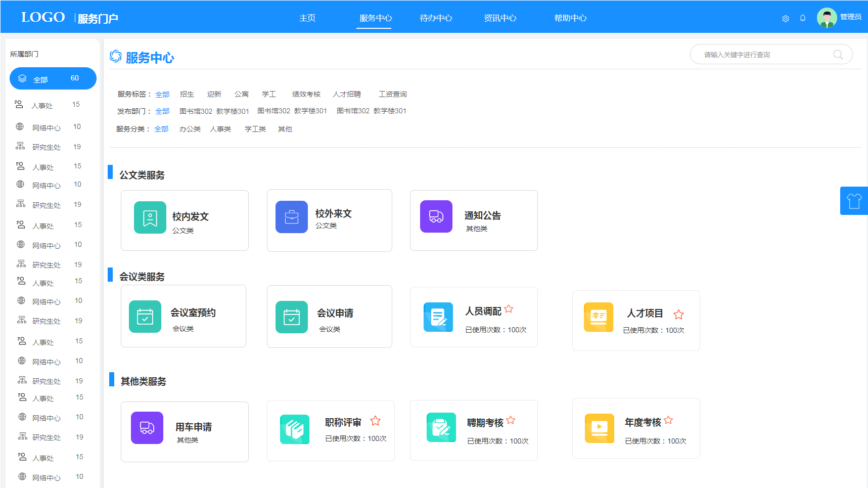The height and width of the screenshot is (488, 868).
Task: Select the 办公类 service category filter
Action: tap(190, 129)
